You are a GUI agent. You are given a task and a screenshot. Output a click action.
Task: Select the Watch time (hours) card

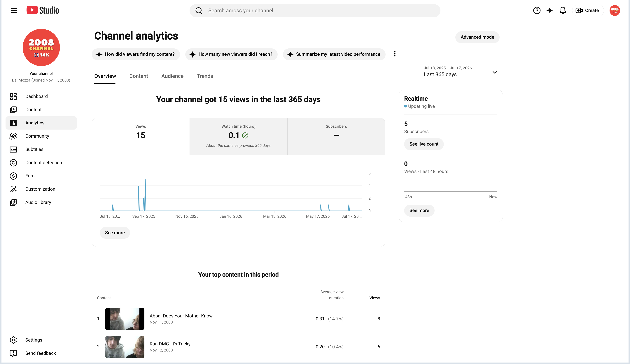238,136
